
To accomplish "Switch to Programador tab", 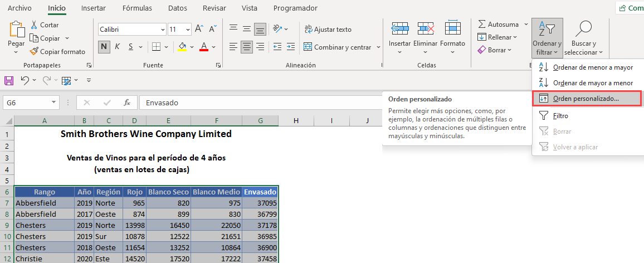I will 295,8.
